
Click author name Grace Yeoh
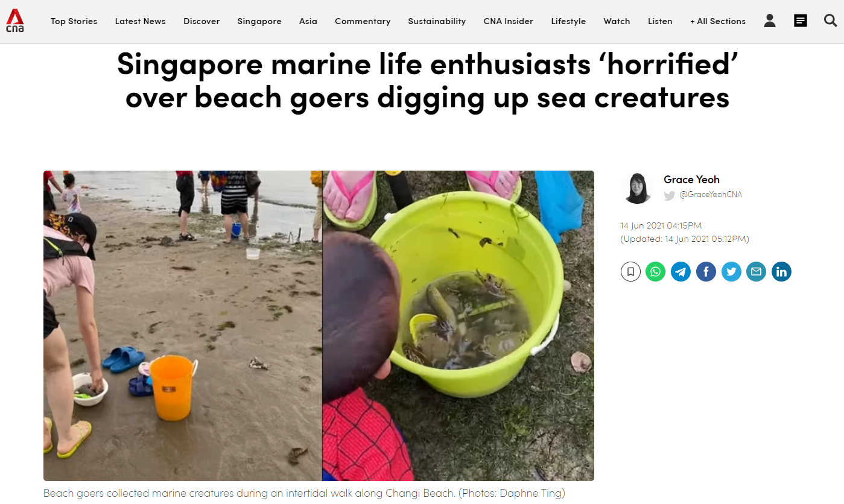point(691,180)
